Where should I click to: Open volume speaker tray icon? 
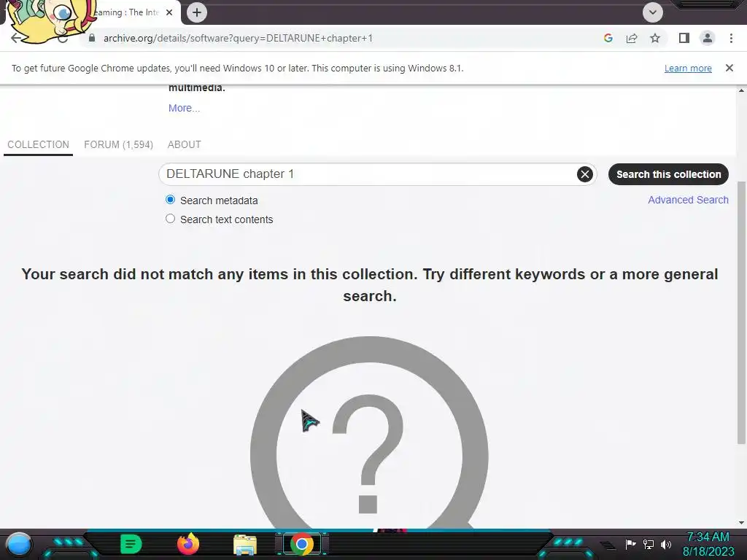pyautogui.click(x=666, y=544)
